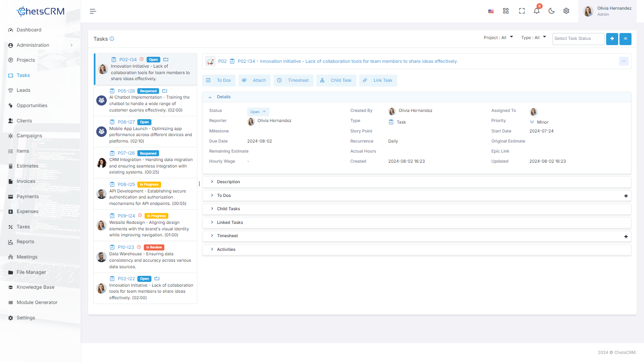Open the Attach tab
644x362 pixels.
coord(254,81)
